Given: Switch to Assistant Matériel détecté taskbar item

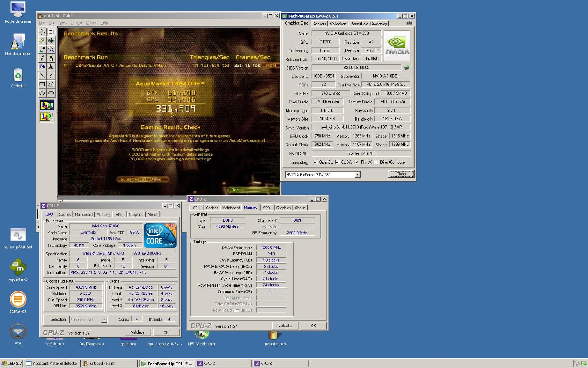Looking at the screenshot, I should tap(52, 364).
